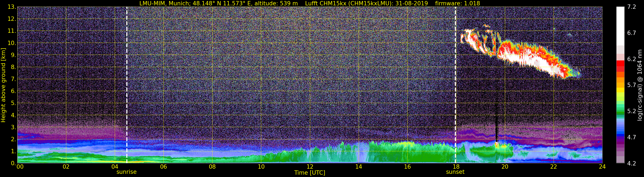Click the time axis tick label '18'
The height and width of the screenshot is (177, 644).
[x=456, y=167]
